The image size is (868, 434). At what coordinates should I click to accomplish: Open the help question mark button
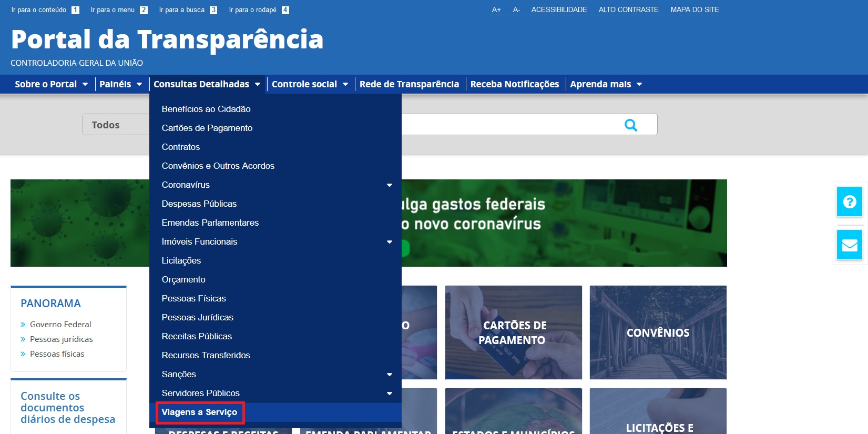[849, 201]
